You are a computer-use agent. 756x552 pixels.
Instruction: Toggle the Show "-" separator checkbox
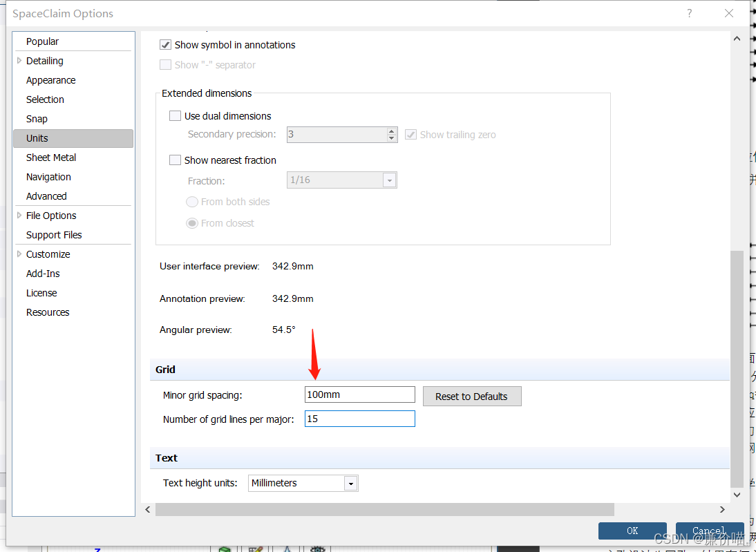pyautogui.click(x=165, y=65)
